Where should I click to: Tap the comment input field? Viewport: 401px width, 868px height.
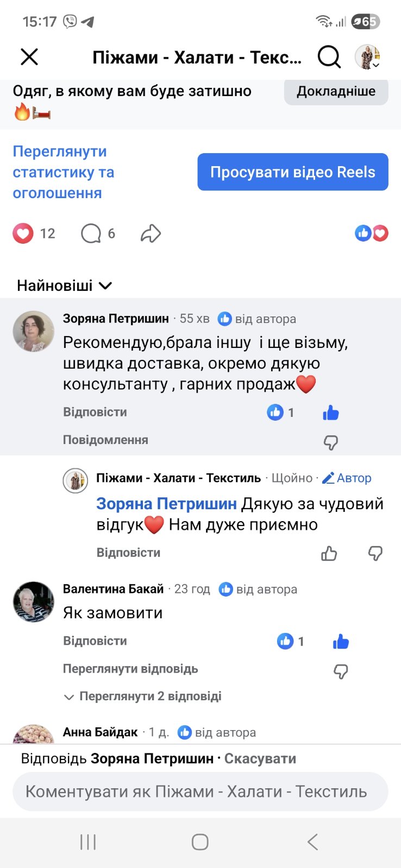click(x=200, y=791)
